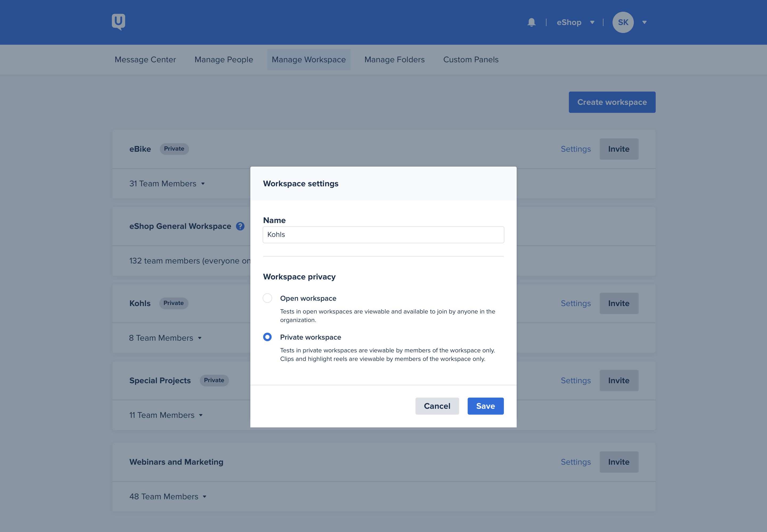
Task: Open the Manage Folders tab
Action: pyautogui.click(x=394, y=60)
